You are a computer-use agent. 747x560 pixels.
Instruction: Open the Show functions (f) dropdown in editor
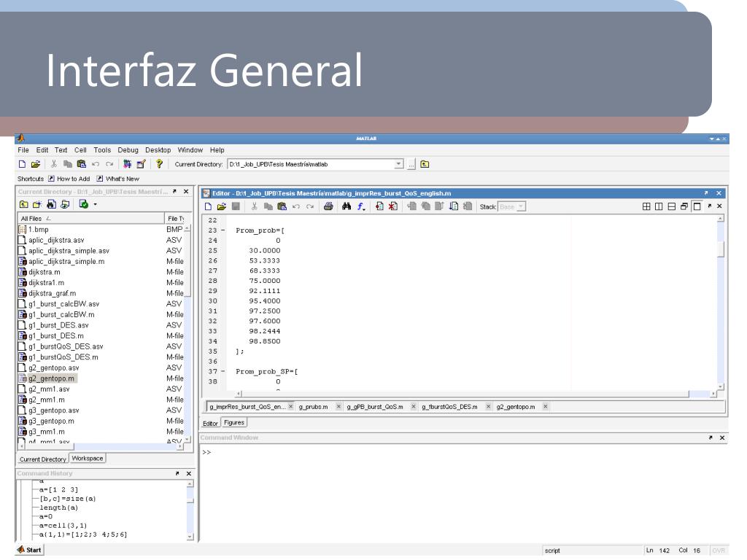[361, 206]
